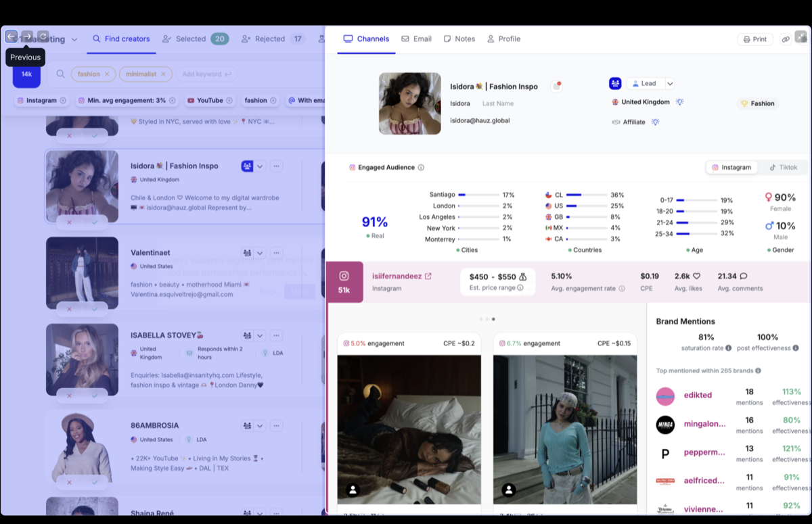Switch to the Email tab
The height and width of the screenshot is (524, 812).
pos(417,39)
